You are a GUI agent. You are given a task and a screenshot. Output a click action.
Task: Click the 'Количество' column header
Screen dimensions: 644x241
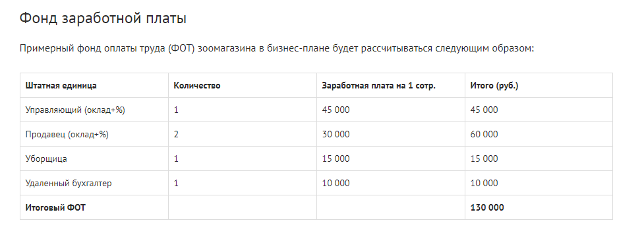click(x=197, y=86)
